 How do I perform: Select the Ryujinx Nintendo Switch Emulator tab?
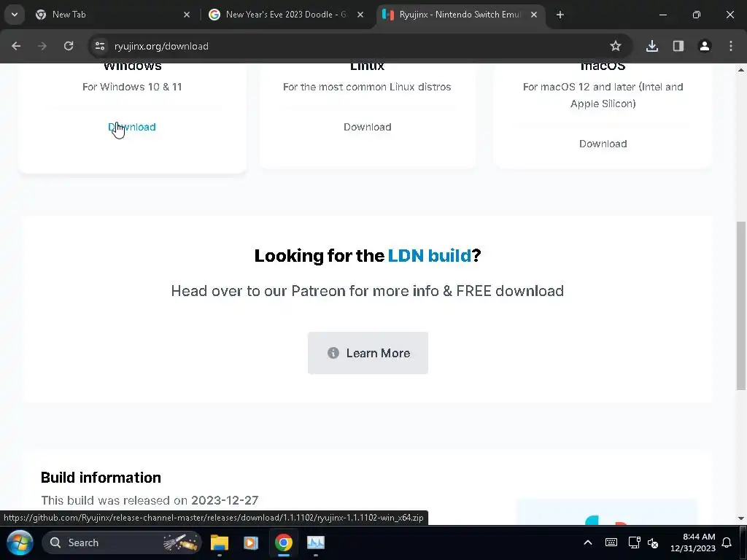pyautogui.click(x=461, y=15)
